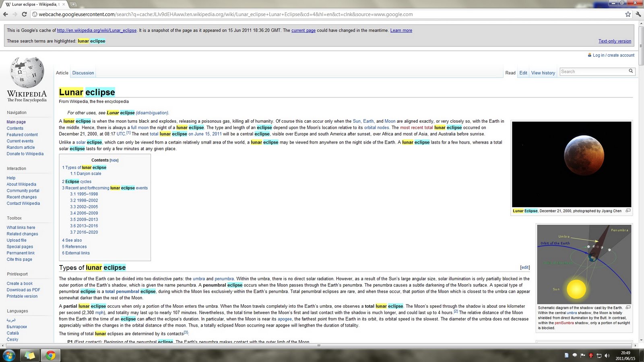
Task: Click the network tray icon
Action: click(x=599, y=355)
